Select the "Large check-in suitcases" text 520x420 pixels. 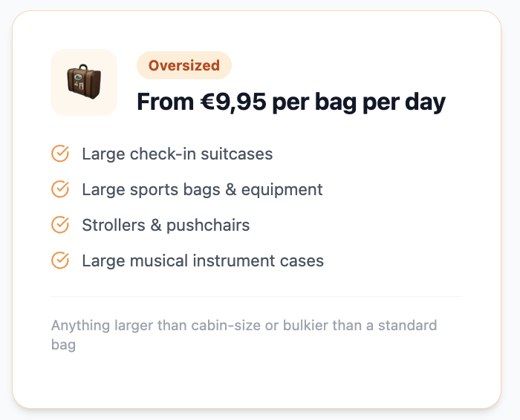pos(177,154)
